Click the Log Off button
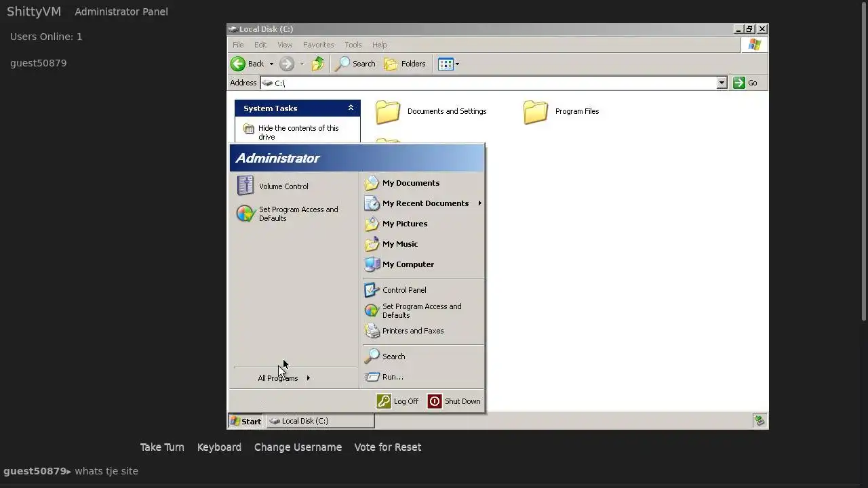Viewport: 868px width, 488px height. [x=398, y=401]
